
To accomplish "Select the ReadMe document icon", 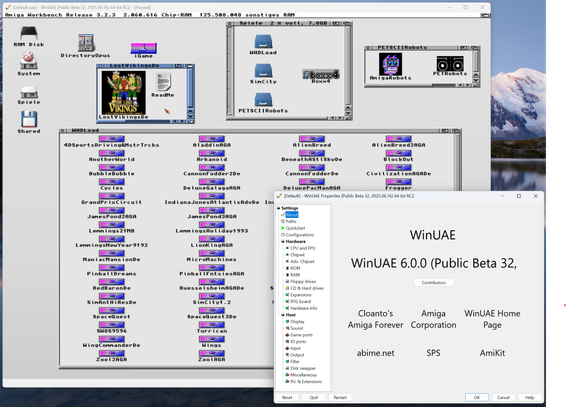I will click(x=163, y=82).
